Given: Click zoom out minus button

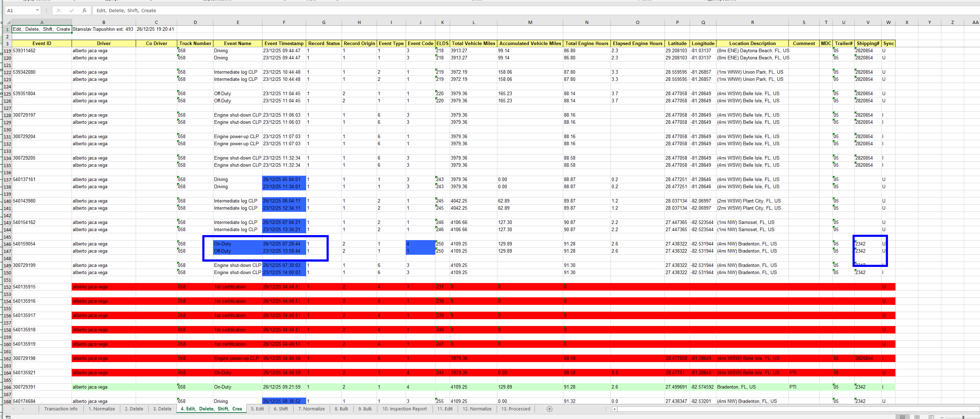Looking at the screenshot, I should point(942,417).
